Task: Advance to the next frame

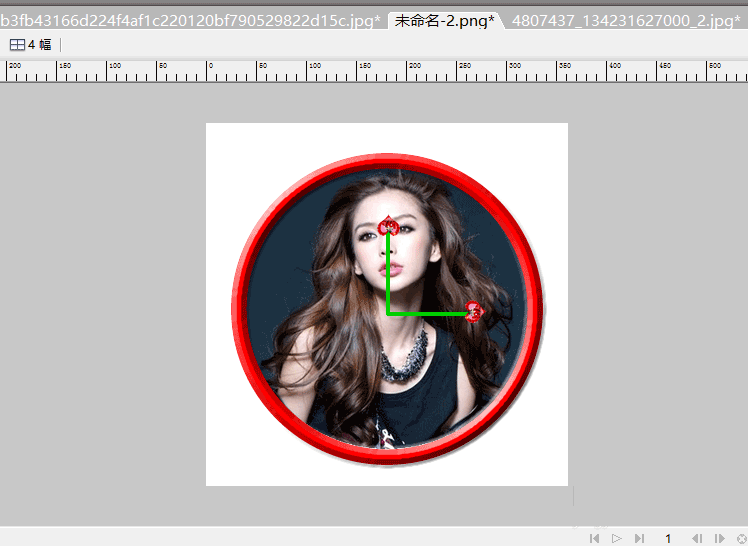Action: click(x=718, y=538)
